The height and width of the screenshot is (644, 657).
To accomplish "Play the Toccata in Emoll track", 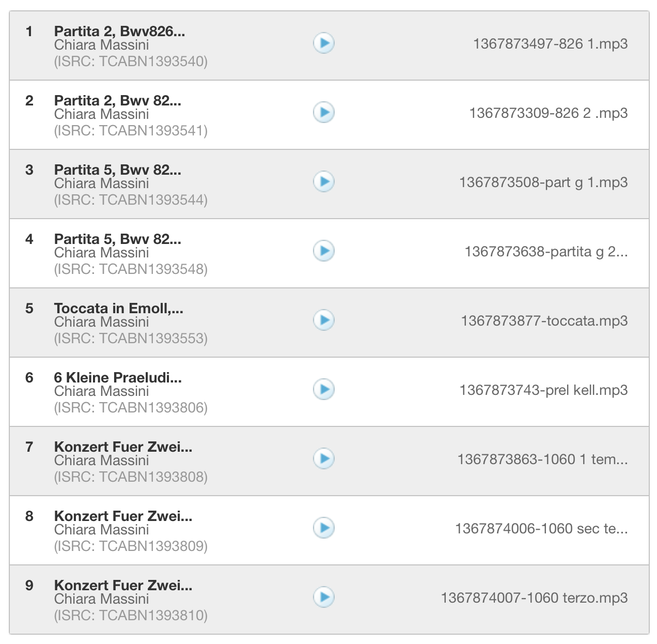I will coord(324,320).
